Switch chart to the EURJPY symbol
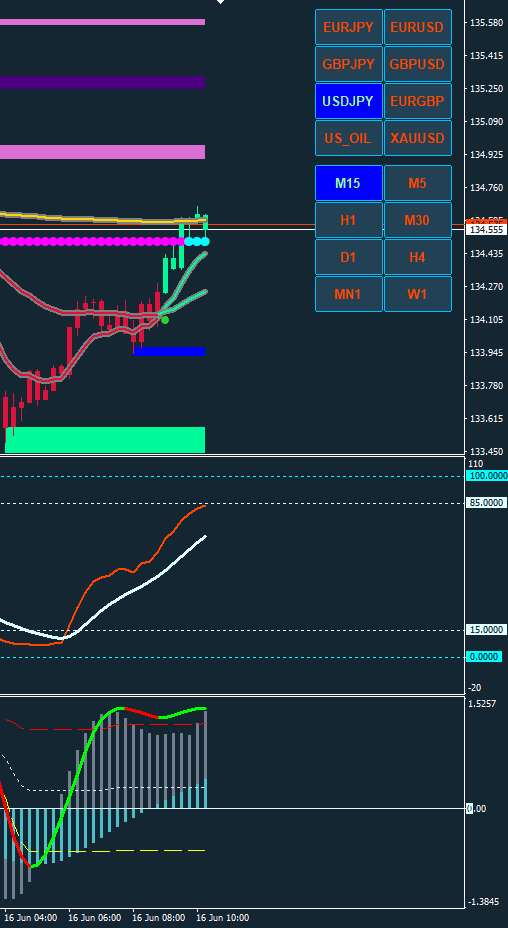 click(348, 27)
